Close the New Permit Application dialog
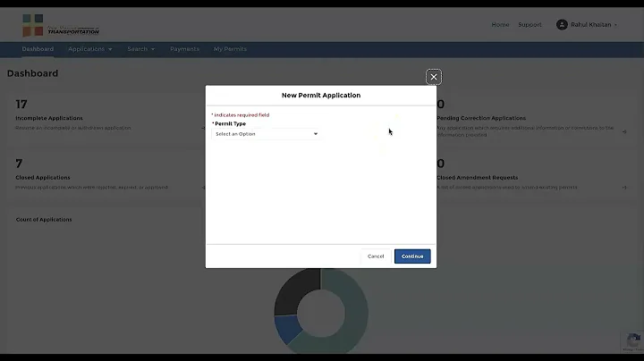The width and height of the screenshot is (644, 361). click(x=433, y=77)
